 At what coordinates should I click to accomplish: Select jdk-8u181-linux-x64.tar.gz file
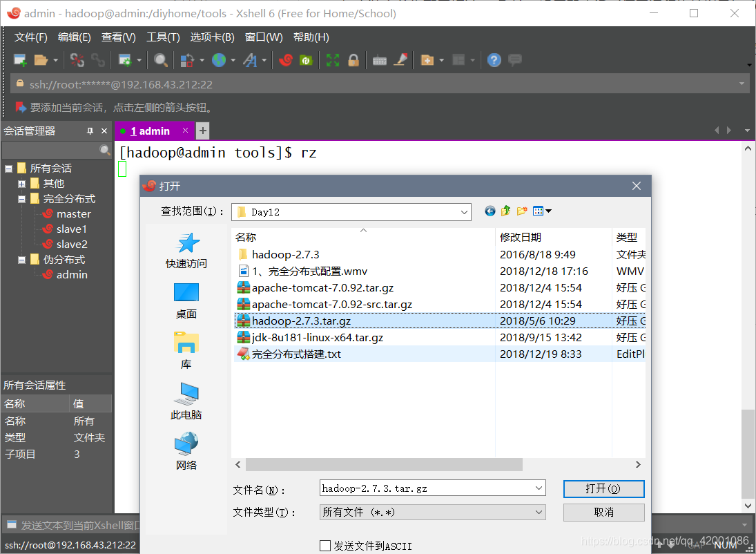pyautogui.click(x=318, y=338)
